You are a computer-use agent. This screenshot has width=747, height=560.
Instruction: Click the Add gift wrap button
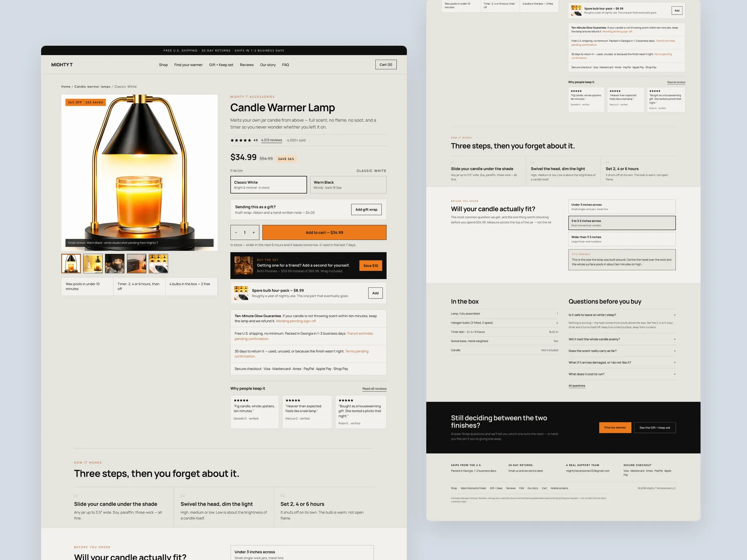click(x=366, y=209)
